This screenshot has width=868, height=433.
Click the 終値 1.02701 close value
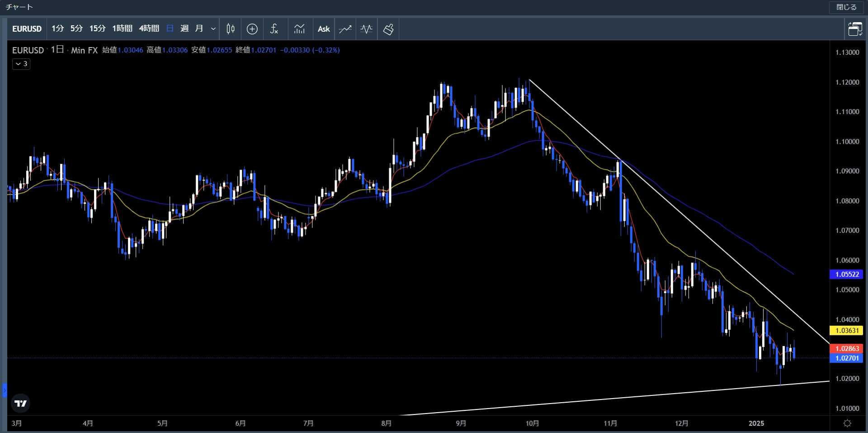(x=256, y=50)
